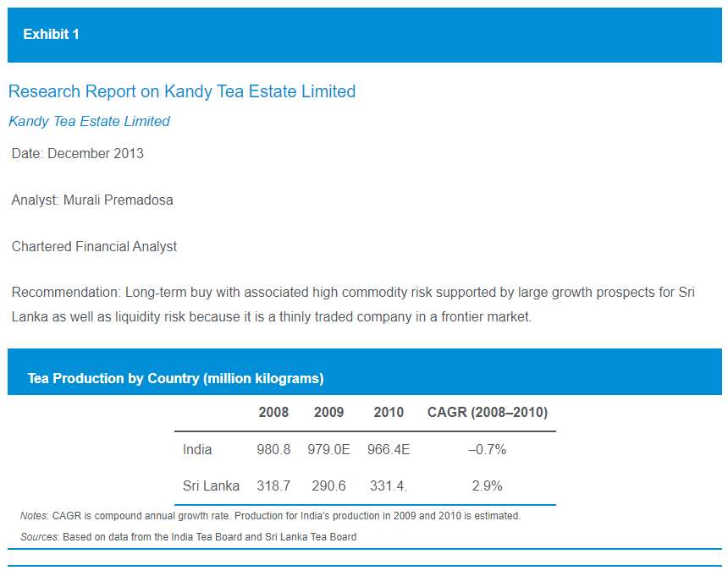This screenshot has width=728, height=576.
Task: Select the 2010 column header
Action: click(389, 412)
